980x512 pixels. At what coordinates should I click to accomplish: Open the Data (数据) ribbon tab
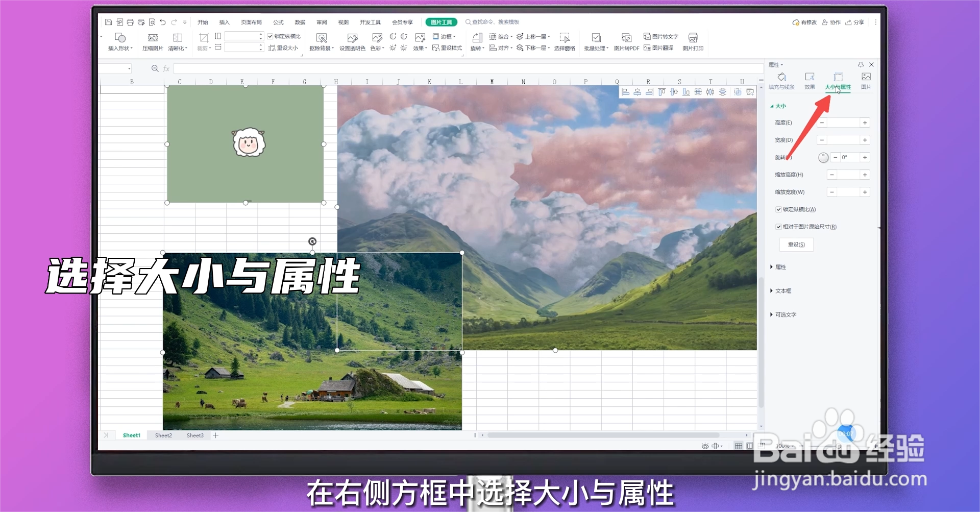point(300,22)
